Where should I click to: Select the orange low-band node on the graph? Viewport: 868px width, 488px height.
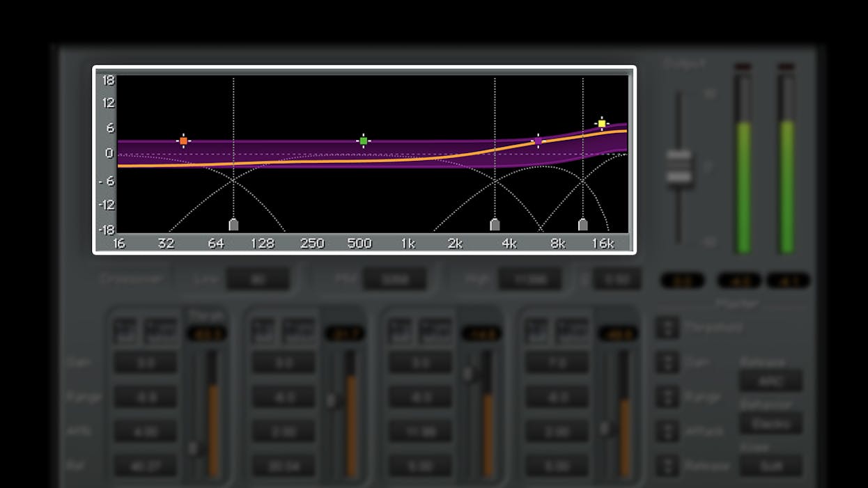[x=183, y=141]
